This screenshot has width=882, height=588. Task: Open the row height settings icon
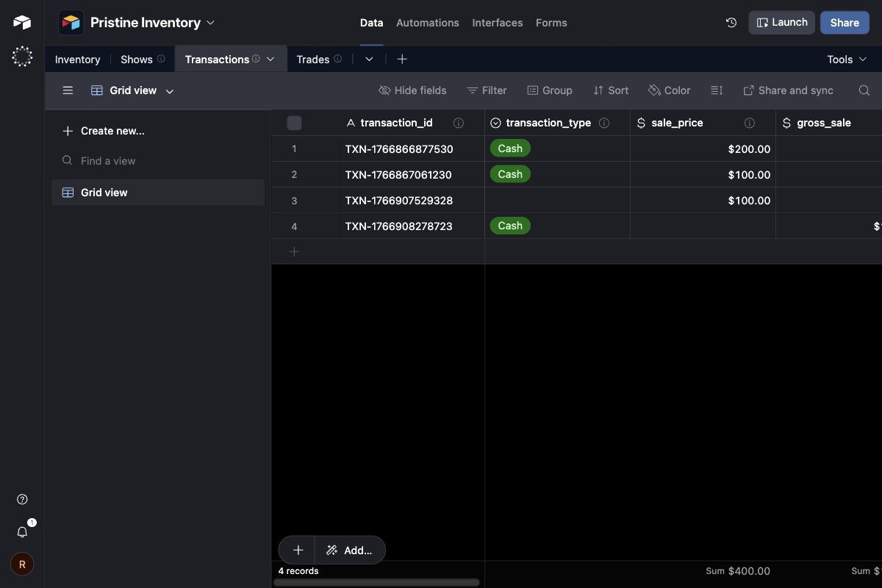coord(717,90)
